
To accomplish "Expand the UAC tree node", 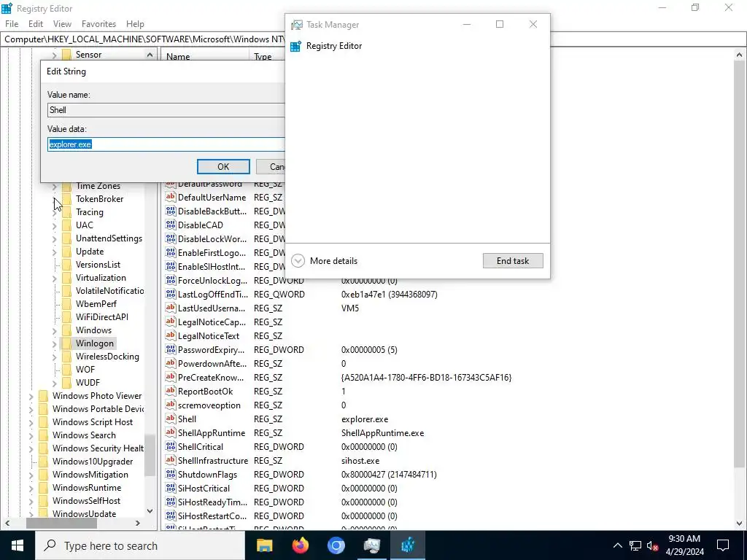I will click(x=54, y=226).
